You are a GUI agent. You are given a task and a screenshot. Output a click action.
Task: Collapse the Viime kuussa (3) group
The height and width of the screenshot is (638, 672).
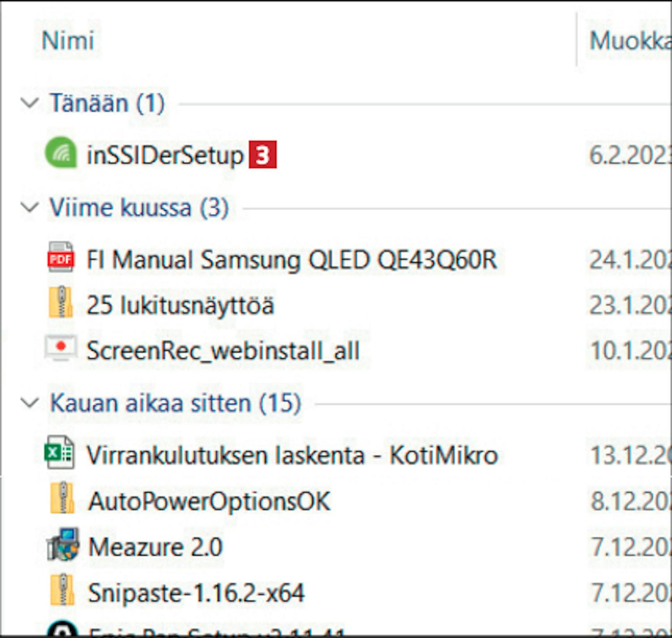30,207
